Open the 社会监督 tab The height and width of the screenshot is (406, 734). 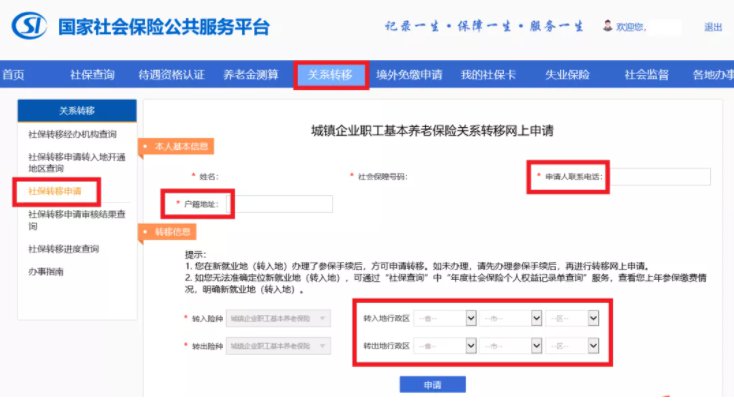[x=646, y=74]
